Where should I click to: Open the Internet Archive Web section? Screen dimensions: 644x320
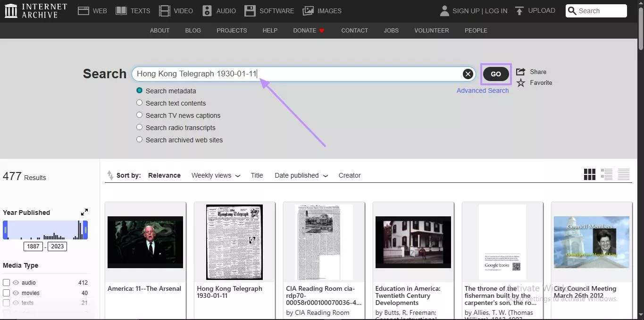click(x=92, y=10)
